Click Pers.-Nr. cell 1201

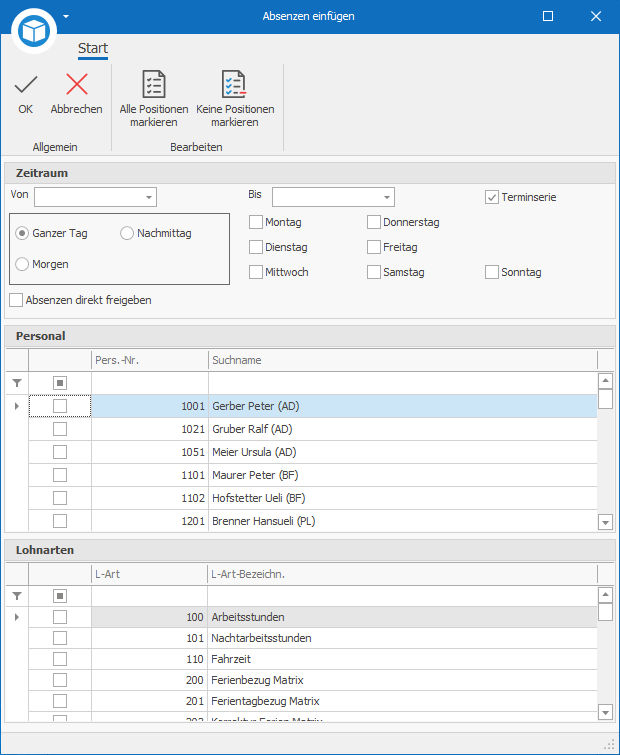[x=150, y=521]
